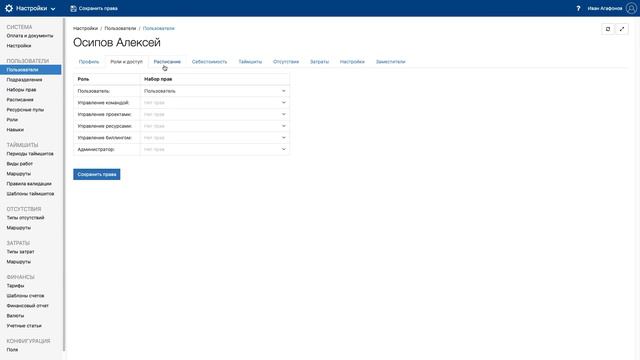Open the help question mark icon
Viewport: 640px width, 360px height.
click(578, 8)
